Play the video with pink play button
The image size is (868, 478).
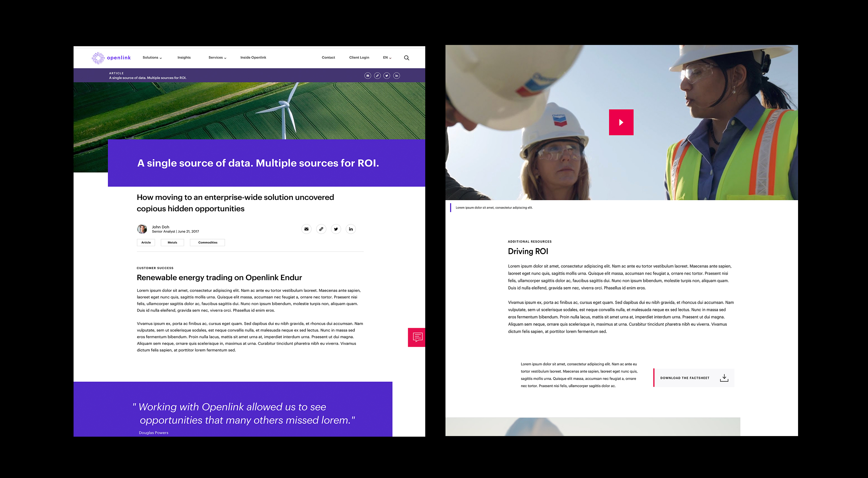pos(621,122)
